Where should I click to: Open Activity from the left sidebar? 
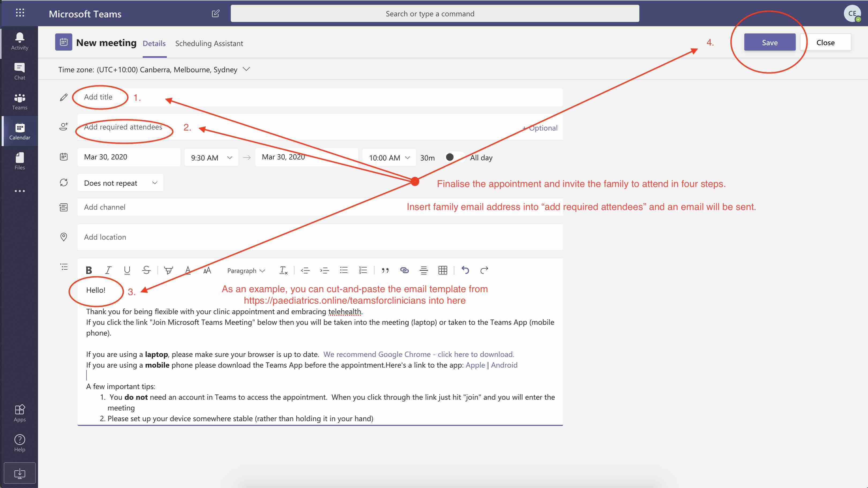(x=20, y=41)
